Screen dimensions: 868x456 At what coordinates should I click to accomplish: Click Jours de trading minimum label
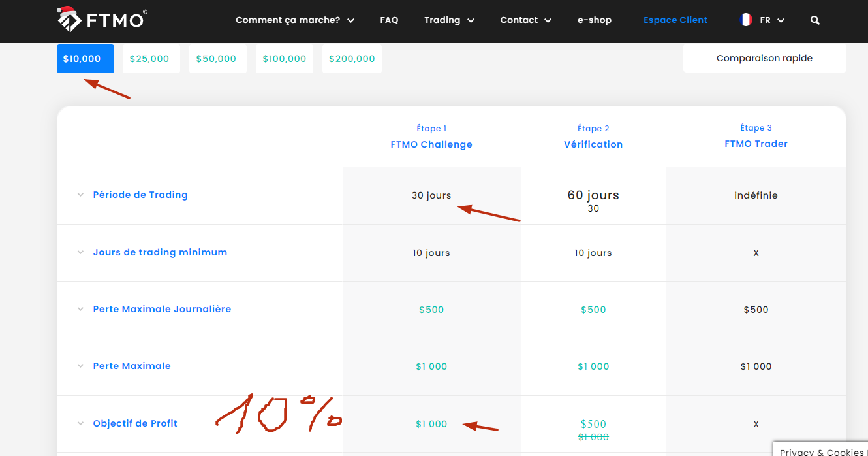pyautogui.click(x=160, y=252)
